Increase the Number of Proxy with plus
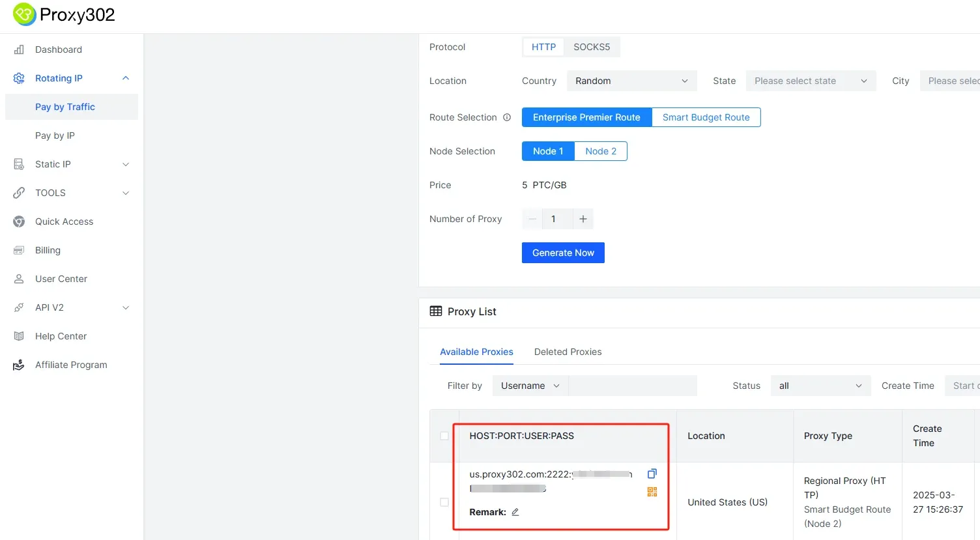The image size is (980, 540). coord(583,219)
